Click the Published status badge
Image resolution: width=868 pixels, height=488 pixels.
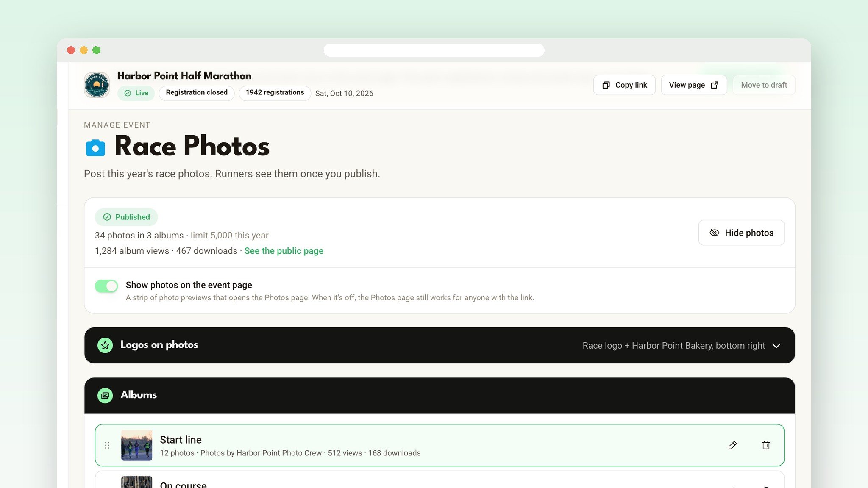[126, 217]
